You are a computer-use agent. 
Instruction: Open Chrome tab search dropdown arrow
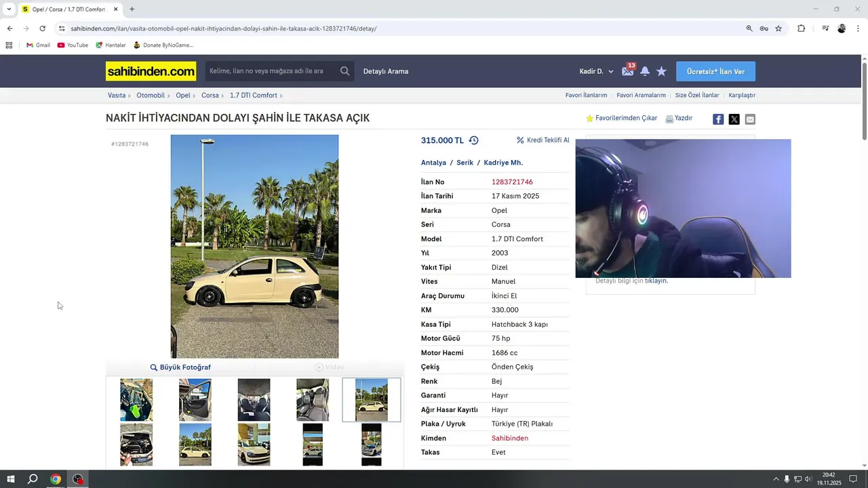(x=8, y=9)
